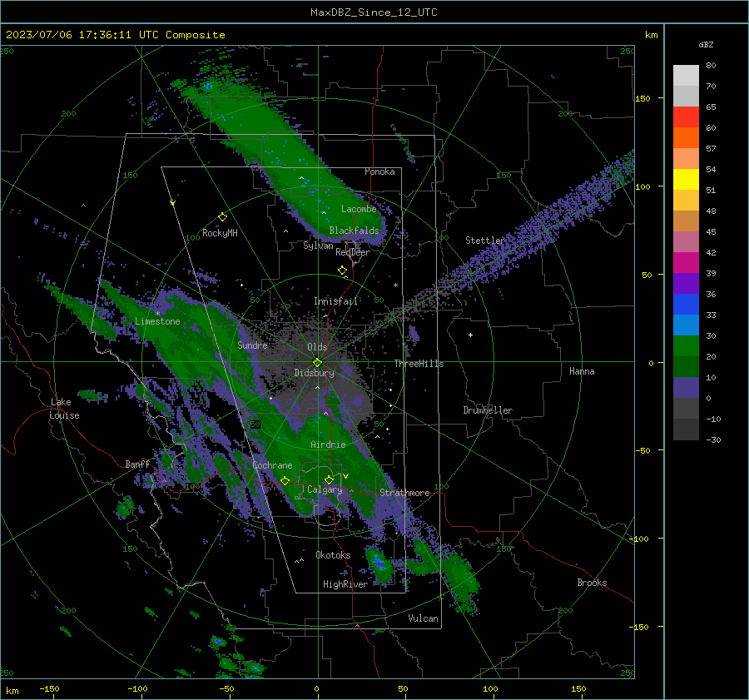Viewport: 749px width, 700px height.
Task: Select the Sundre city label
Action: tap(252, 345)
